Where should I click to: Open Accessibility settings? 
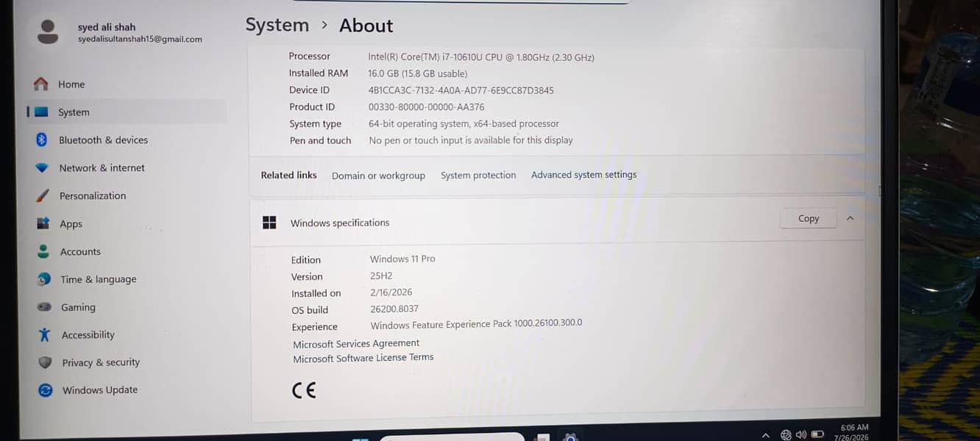(88, 335)
